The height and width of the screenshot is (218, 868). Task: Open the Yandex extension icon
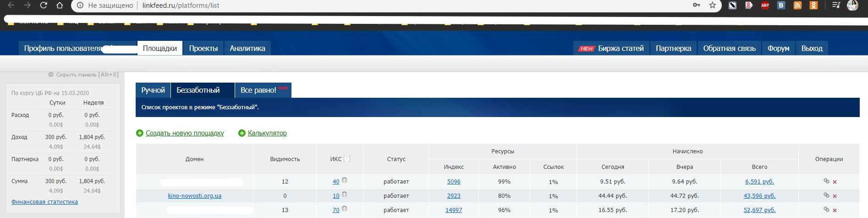pyautogui.click(x=748, y=6)
